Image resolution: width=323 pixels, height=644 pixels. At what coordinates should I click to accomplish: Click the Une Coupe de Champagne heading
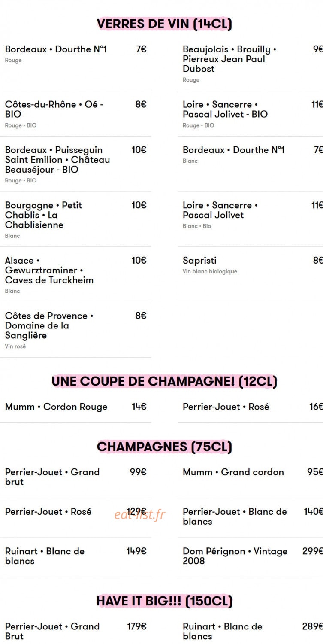coord(164,381)
